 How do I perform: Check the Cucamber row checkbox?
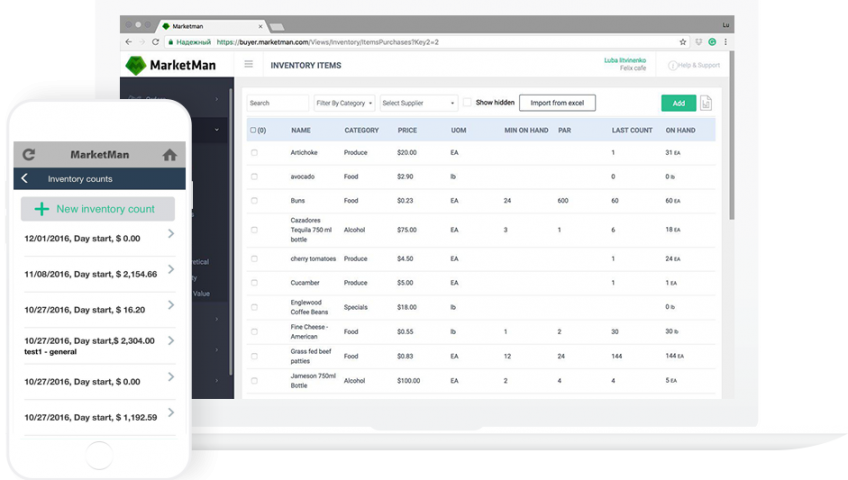point(254,283)
